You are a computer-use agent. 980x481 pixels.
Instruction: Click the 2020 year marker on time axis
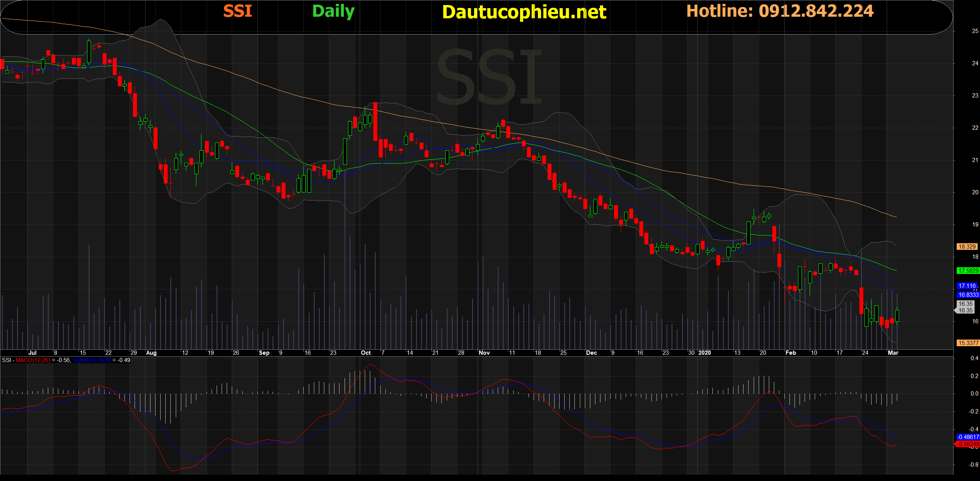704,353
